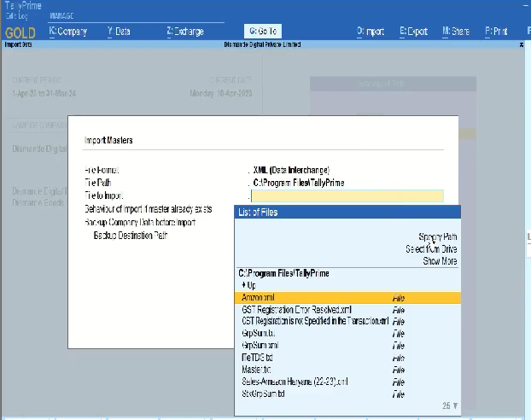This screenshot has width=531, height=420.
Task: Select the Amzon.xml file
Action: [347, 298]
